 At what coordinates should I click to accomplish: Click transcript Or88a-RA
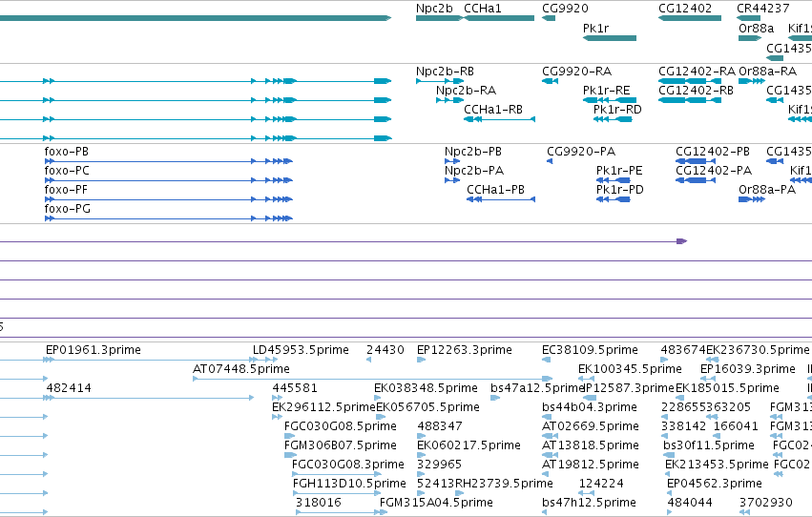[767, 72]
